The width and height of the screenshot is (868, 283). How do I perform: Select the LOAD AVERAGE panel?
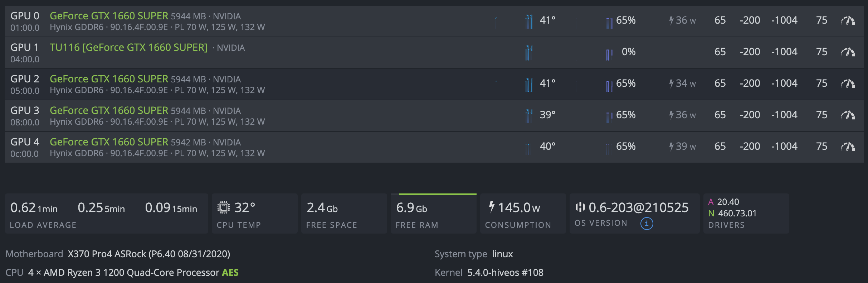point(106,214)
